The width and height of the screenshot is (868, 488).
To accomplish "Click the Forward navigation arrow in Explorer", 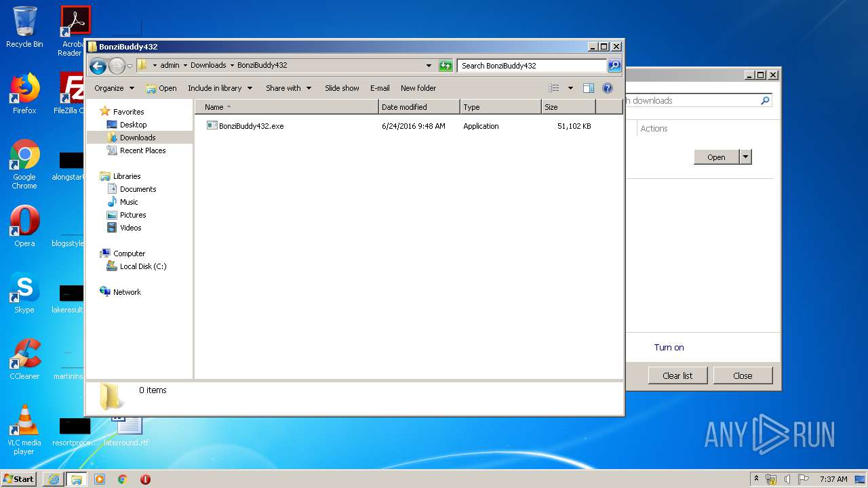I will click(117, 66).
